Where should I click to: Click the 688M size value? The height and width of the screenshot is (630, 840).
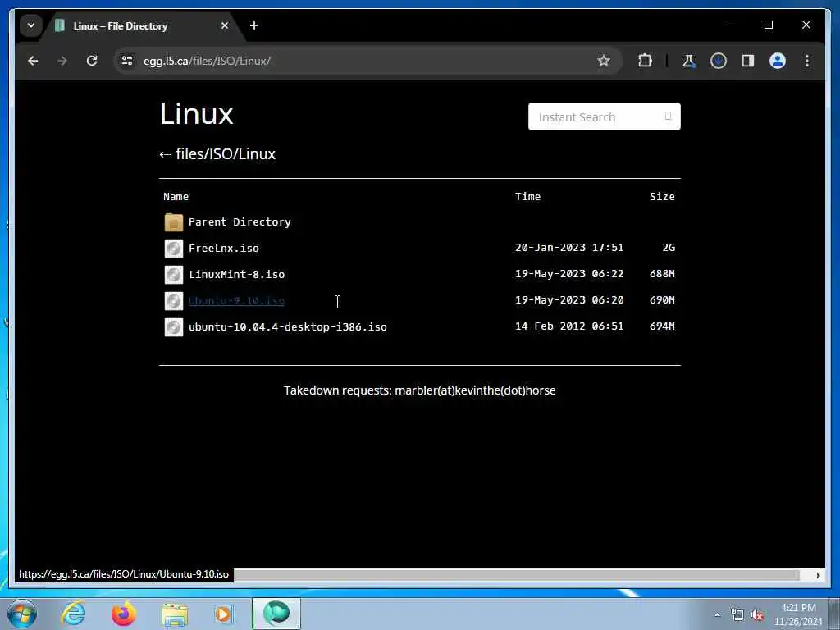pyautogui.click(x=662, y=274)
